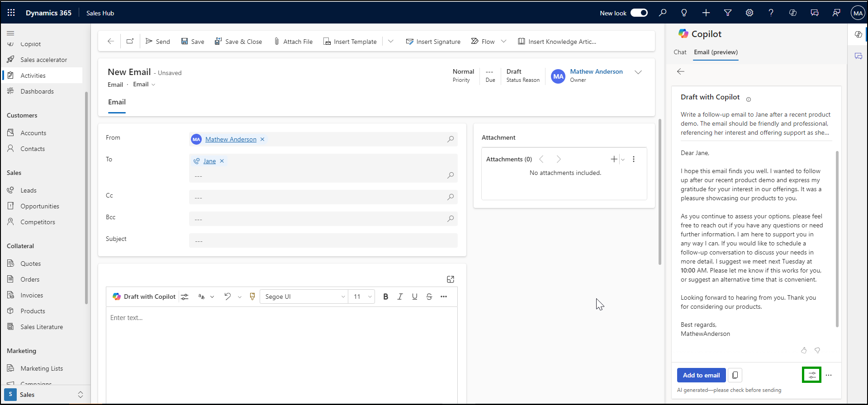Viewport: 868px width, 405px height.
Task: Toggle the New look switch
Action: pos(639,13)
